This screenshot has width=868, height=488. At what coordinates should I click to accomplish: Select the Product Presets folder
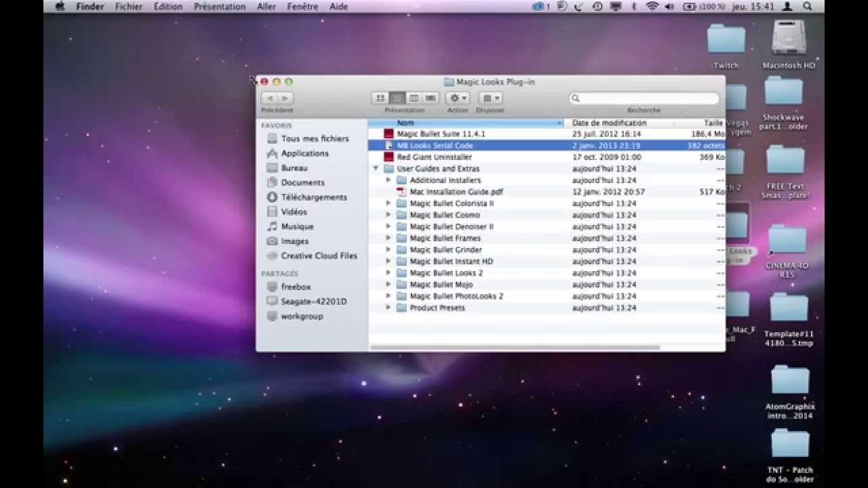pos(547,307)
